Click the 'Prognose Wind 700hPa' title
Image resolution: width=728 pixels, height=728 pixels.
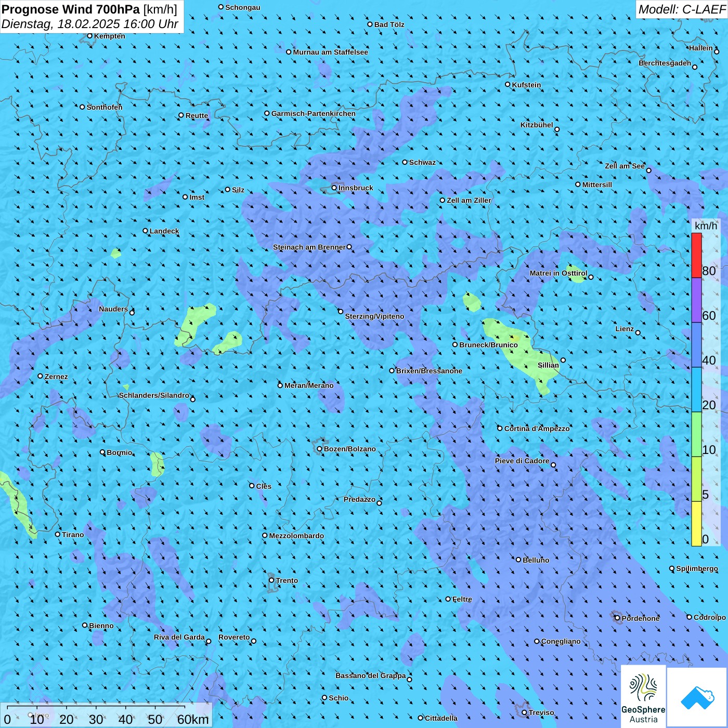tap(71, 9)
